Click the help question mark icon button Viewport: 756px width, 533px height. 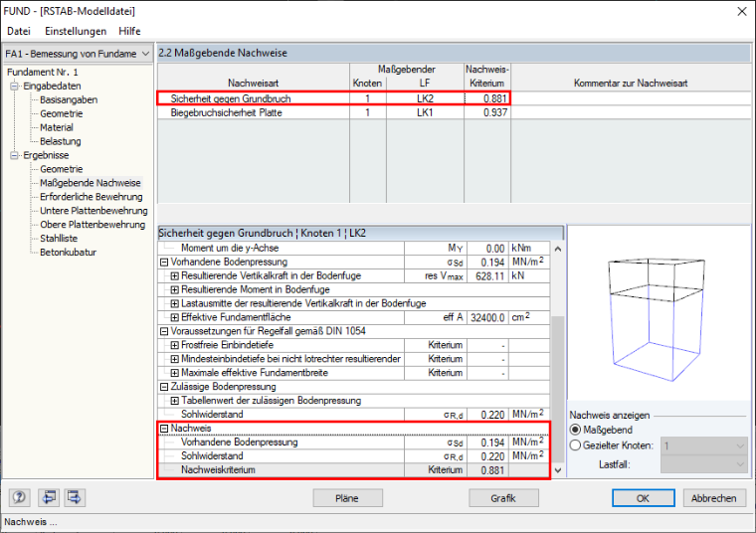click(x=19, y=497)
